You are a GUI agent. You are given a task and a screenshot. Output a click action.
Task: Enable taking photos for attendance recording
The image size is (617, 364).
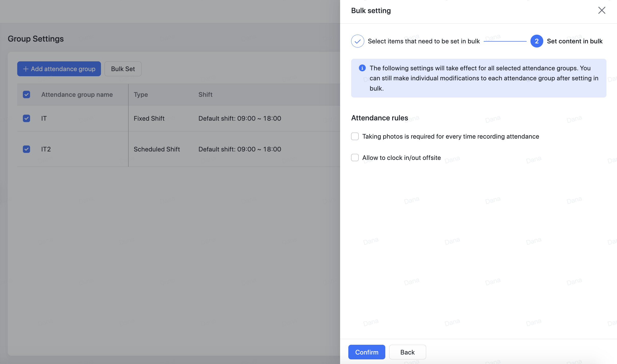click(x=355, y=136)
